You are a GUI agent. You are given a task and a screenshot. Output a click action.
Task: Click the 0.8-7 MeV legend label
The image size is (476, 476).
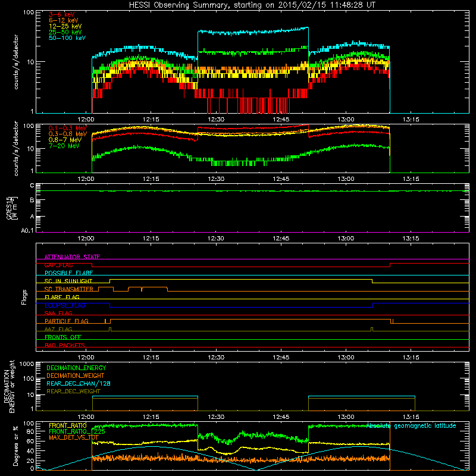[65, 140]
